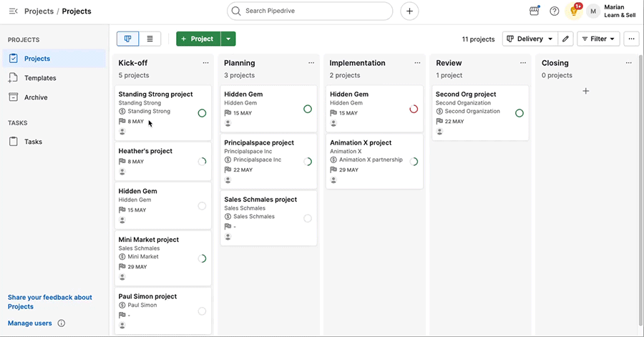Viewport: 644px width, 337px height.
Task: Click the green + Project button
Action: (198, 39)
